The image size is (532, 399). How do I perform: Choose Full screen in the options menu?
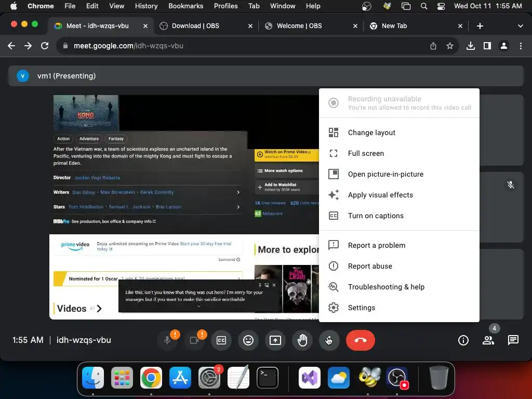click(x=399, y=153)
